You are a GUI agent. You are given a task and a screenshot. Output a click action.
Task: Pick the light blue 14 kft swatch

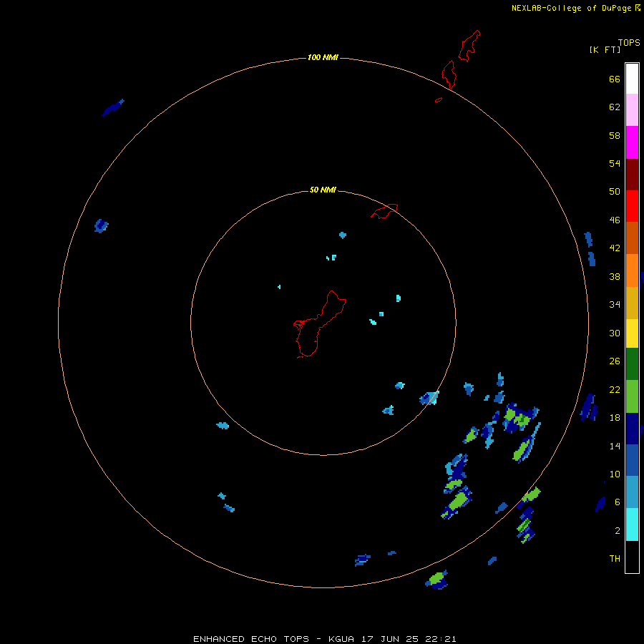click(632, 492)
